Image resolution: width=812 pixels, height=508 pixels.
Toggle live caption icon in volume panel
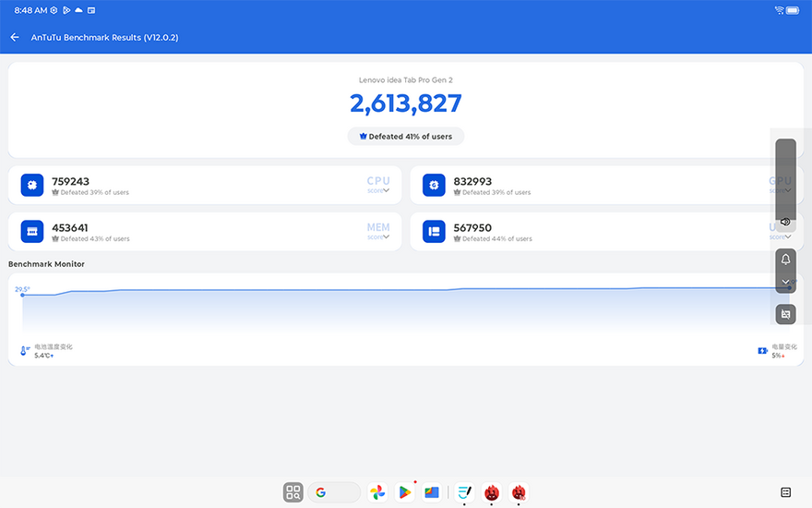[x=785, y=314]
